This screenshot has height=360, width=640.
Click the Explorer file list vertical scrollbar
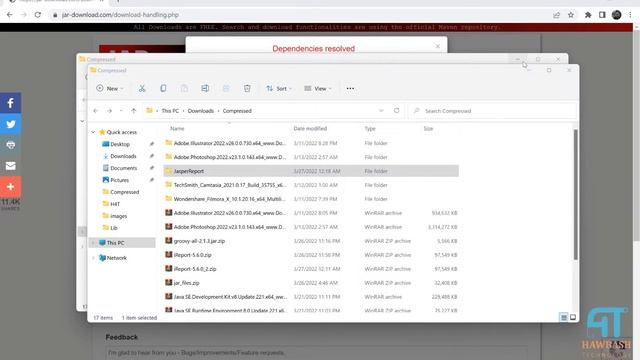point(575,194)
